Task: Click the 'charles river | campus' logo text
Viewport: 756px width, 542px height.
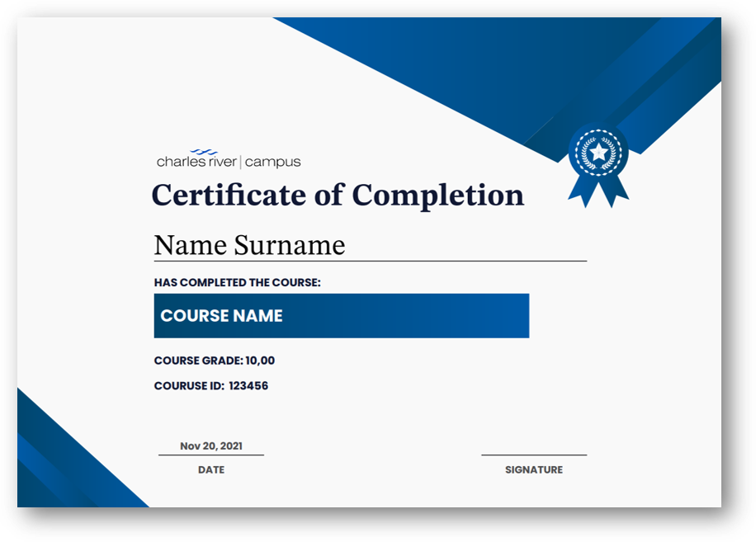Action: 229,162
